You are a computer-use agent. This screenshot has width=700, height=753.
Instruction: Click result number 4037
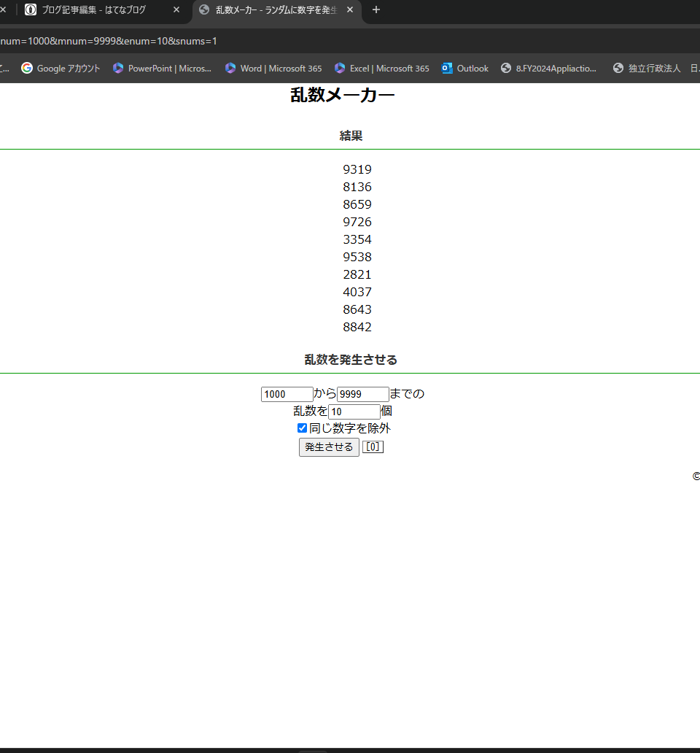click(357, 292)
